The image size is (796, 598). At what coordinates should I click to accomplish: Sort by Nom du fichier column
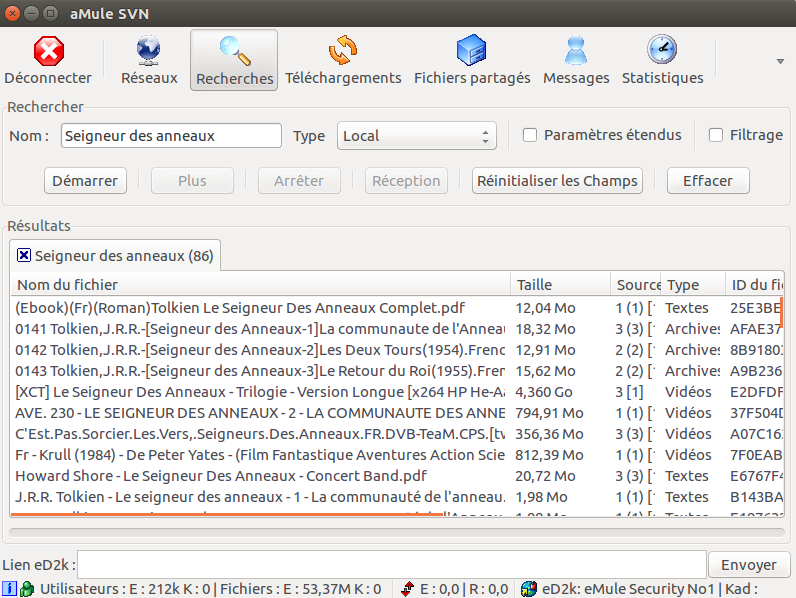(x=260, y=285)
